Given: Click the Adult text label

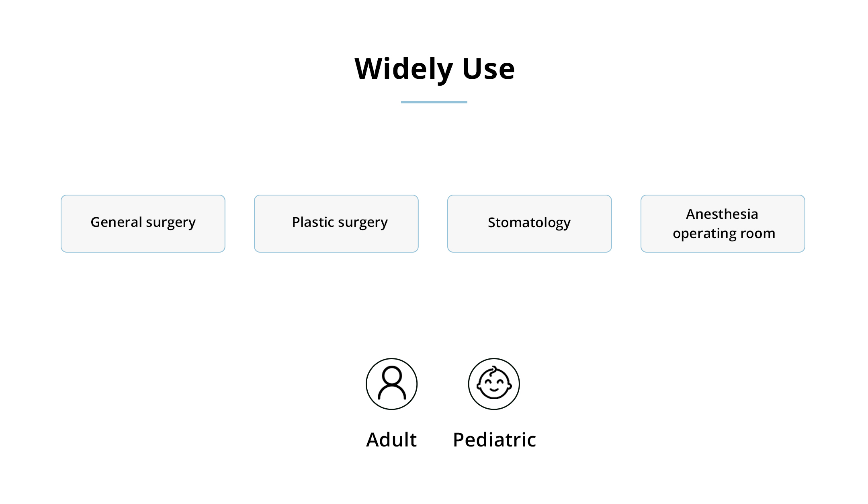Looking at the screenshot, I should pos(391,440).
